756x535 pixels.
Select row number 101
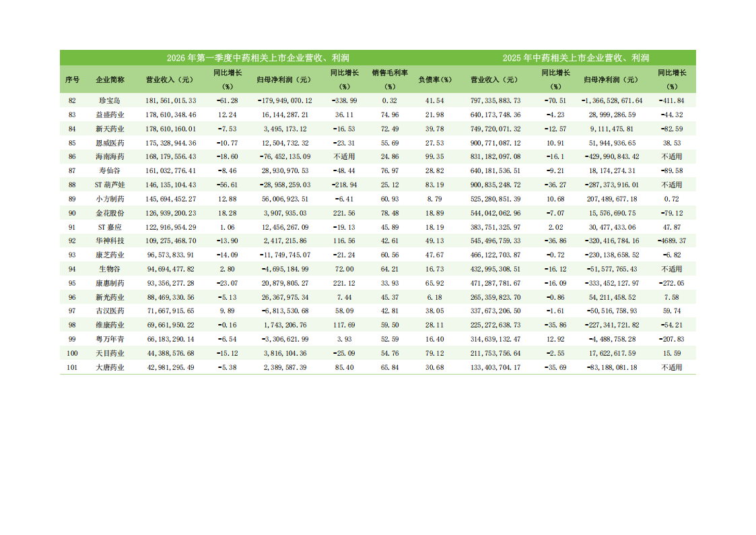(72, 367)
